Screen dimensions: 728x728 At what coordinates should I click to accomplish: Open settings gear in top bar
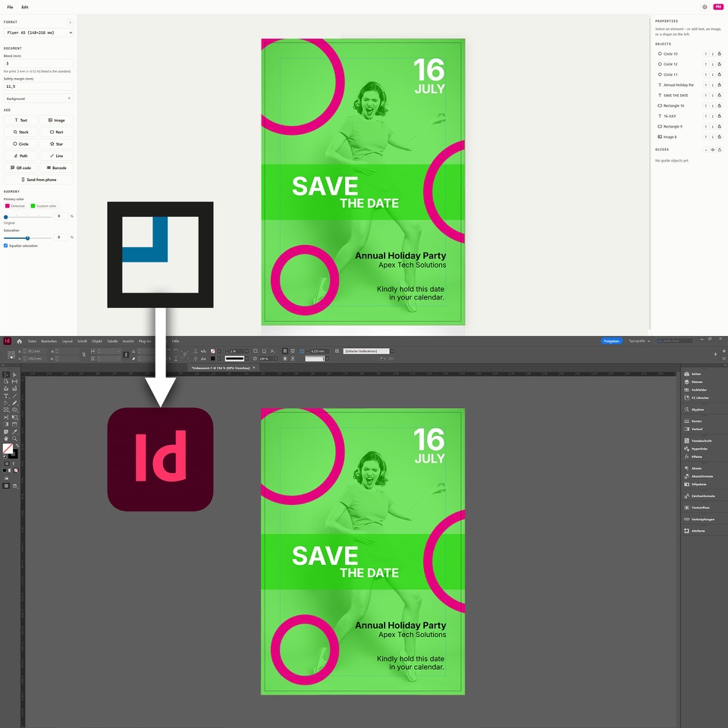[x=704, y=7]
